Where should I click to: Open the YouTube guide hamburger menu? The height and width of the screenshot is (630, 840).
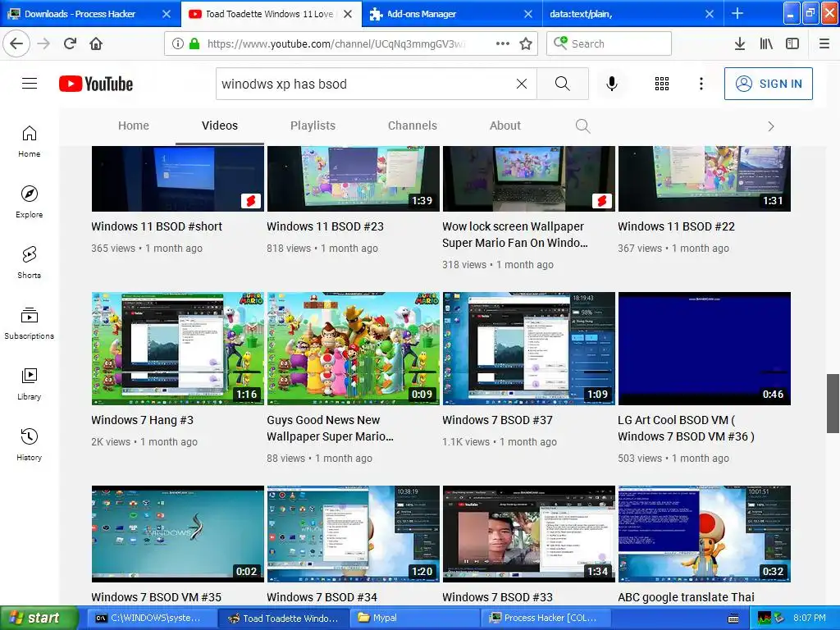pyautogui.click(x=30, y=83)
